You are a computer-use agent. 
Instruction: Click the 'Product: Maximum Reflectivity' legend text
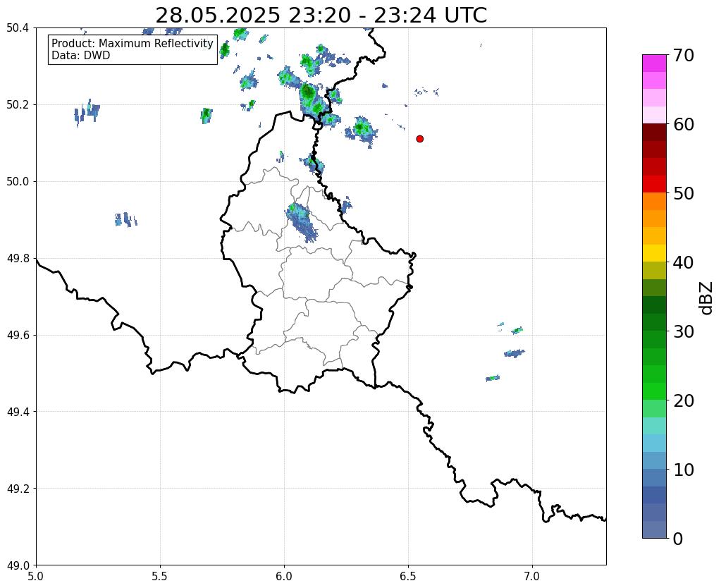[133, 43]
